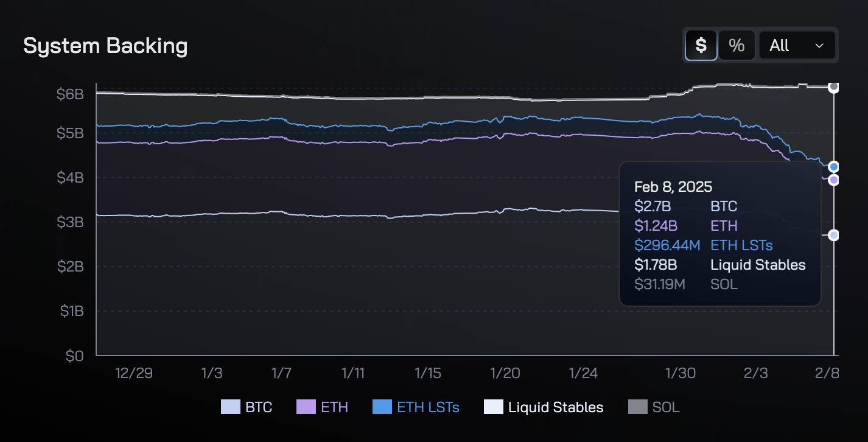This screenshot has height=442, width=868.
Task: Click the blue ETH LSTs data point marker
Action: [x=834, y=166]
